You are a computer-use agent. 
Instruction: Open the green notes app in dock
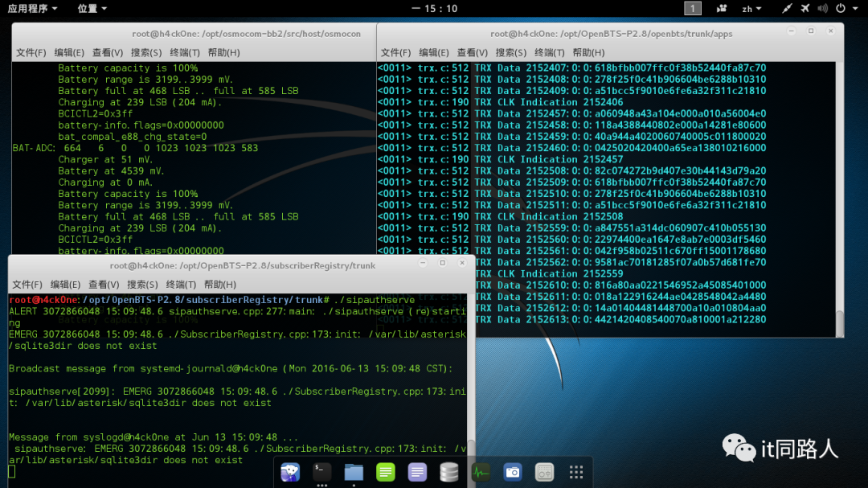[x=385, y=472]
